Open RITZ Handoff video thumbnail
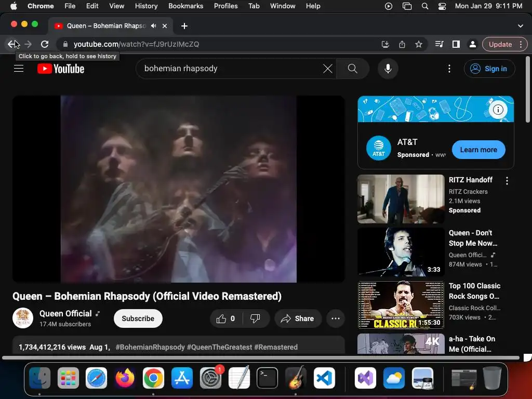 [x=401, y=199]
